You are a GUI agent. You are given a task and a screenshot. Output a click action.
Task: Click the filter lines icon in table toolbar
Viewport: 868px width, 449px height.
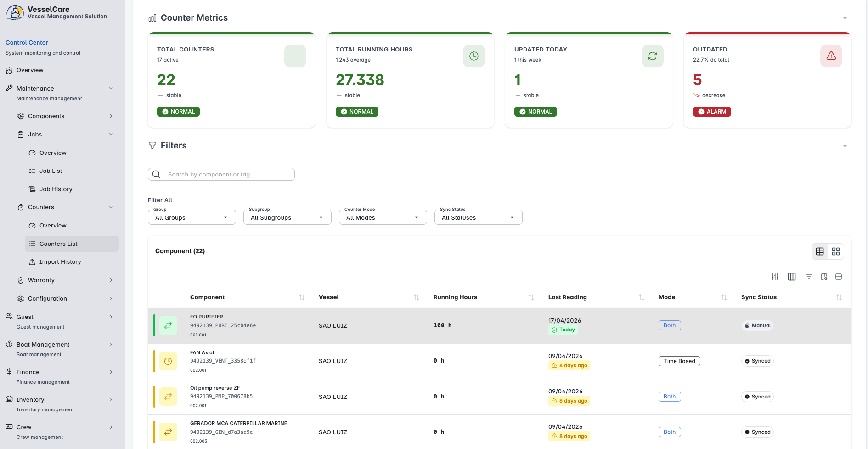click(x=809, y=277)
